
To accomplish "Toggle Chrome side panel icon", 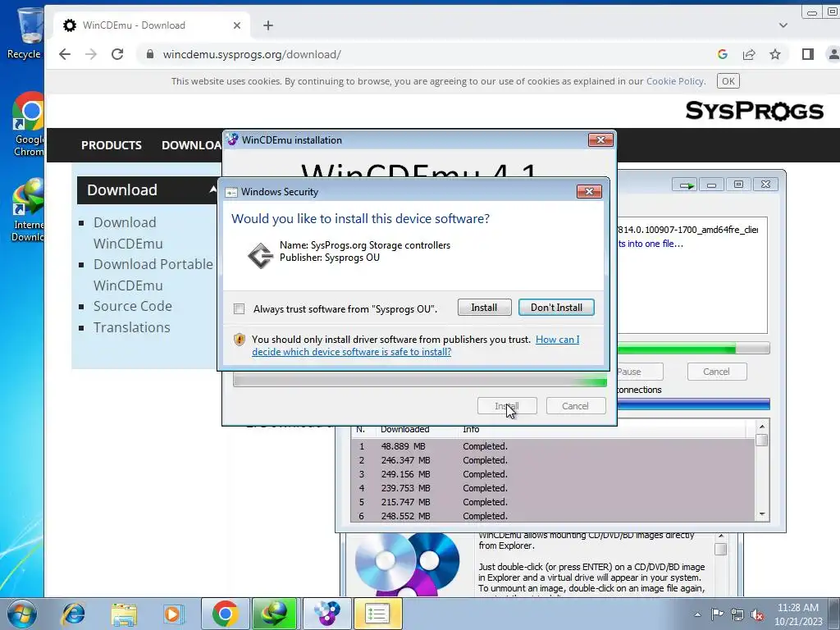I will tap(808, 54).
